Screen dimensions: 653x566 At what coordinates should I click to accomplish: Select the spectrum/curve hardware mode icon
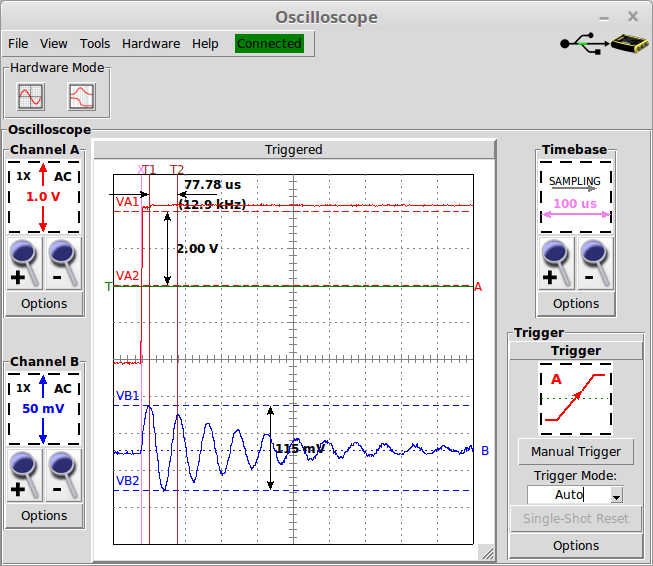click(82, 97)
